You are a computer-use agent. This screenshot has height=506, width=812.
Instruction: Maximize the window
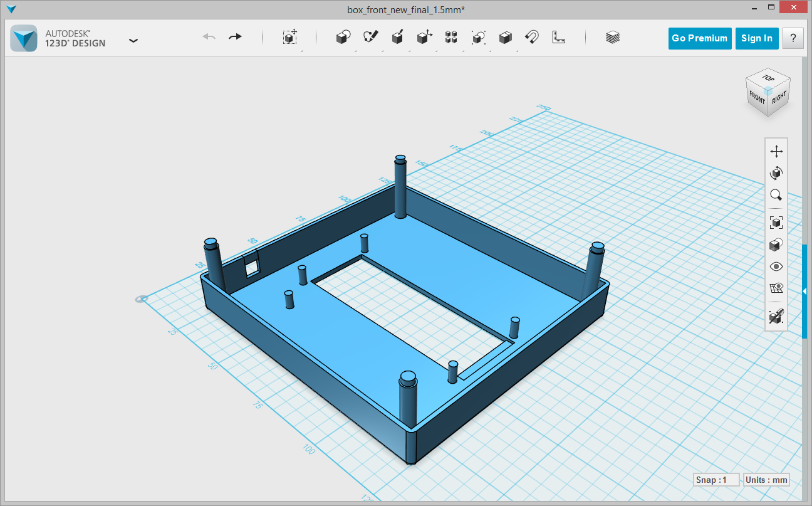tap(771, 8)
